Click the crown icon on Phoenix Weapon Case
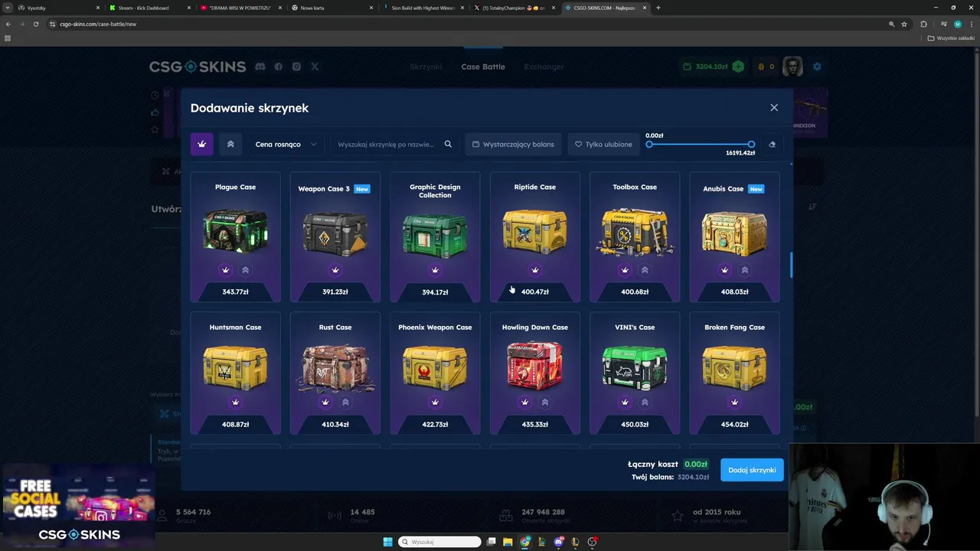Viewport: 980px width, 551px height. click(x=435, y=403)
